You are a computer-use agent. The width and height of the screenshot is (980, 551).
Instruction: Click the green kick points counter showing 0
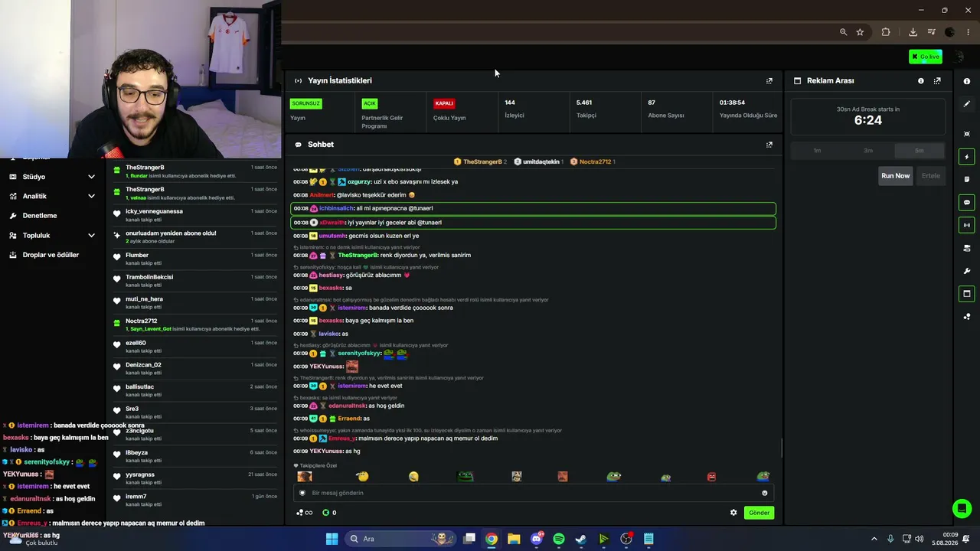(x=329, y=513)
